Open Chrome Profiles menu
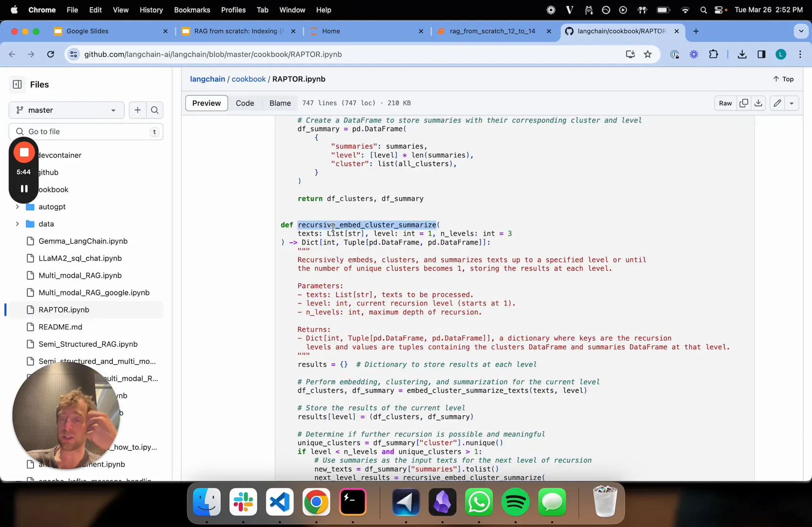This screenshot has width=812, height=527. [x=233, y=10]
